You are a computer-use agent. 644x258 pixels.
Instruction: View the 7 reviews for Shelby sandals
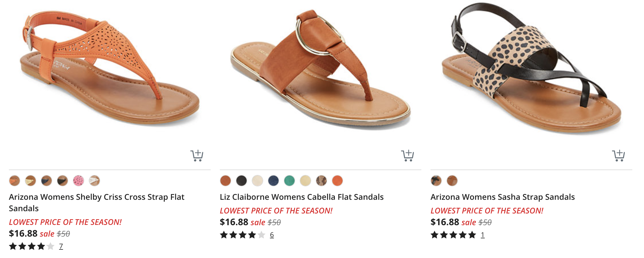61,246
